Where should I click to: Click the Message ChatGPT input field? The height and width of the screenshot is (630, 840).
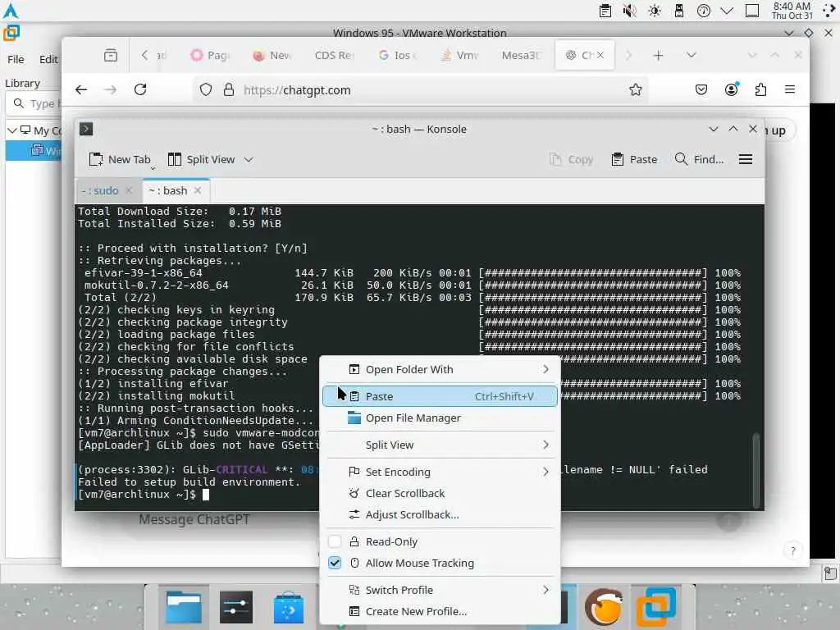pyautogui.click(x=194, y=519)
